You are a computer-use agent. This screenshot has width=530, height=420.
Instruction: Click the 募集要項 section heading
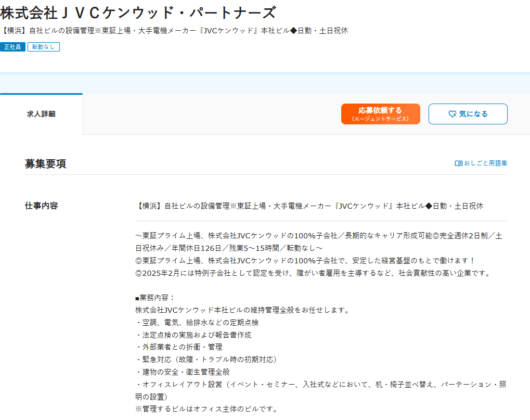[x=46, y=163]
